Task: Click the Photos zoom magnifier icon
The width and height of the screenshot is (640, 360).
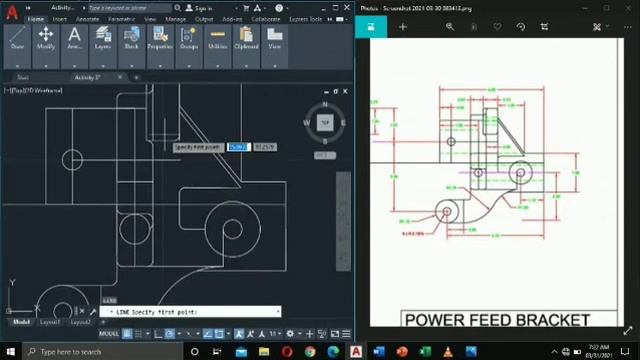Action: (450, 27)
